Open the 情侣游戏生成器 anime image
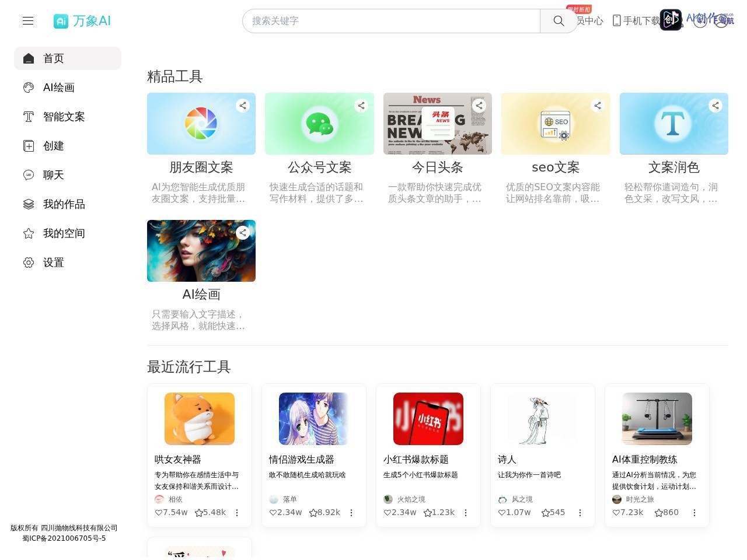The image size is (747, 560). 314,419
